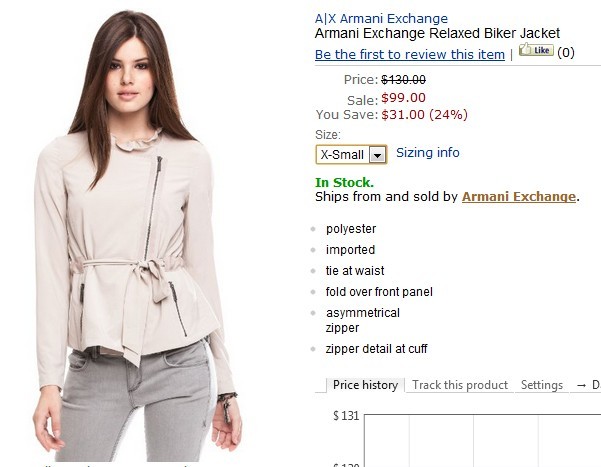Click the biker jacket product image
The width and height of the screenshot is (601, 467).
click(x=136, y=236)
